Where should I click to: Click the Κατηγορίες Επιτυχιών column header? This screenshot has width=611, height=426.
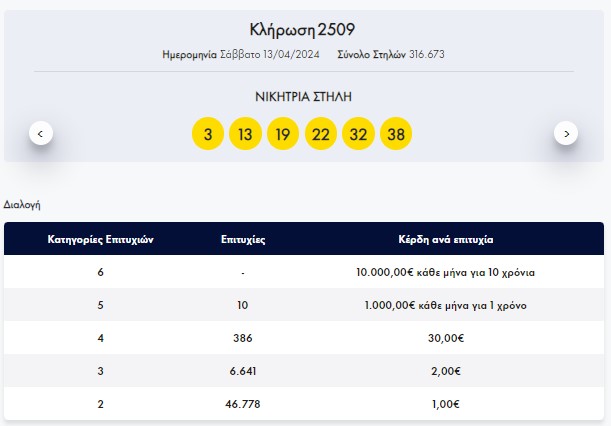(100, 240)
